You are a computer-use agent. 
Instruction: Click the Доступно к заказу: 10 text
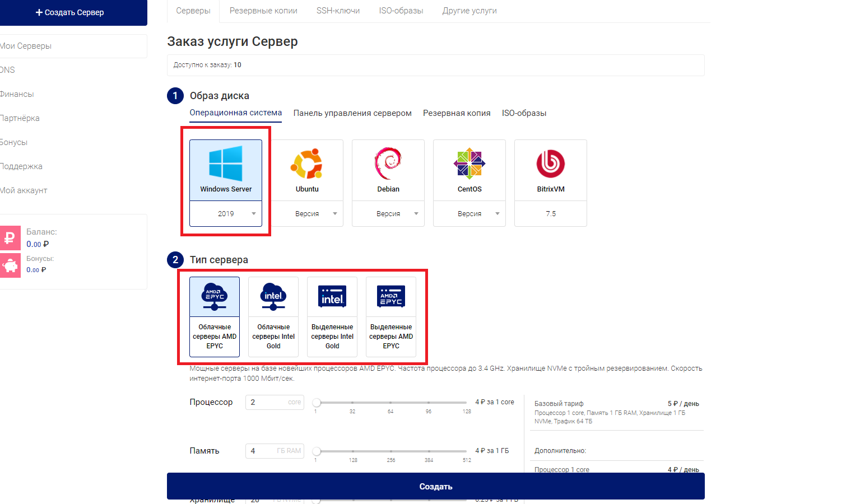tap(207, 65)
